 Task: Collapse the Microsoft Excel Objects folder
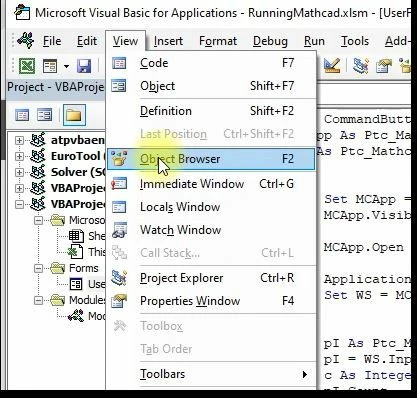tap(39, 220)
